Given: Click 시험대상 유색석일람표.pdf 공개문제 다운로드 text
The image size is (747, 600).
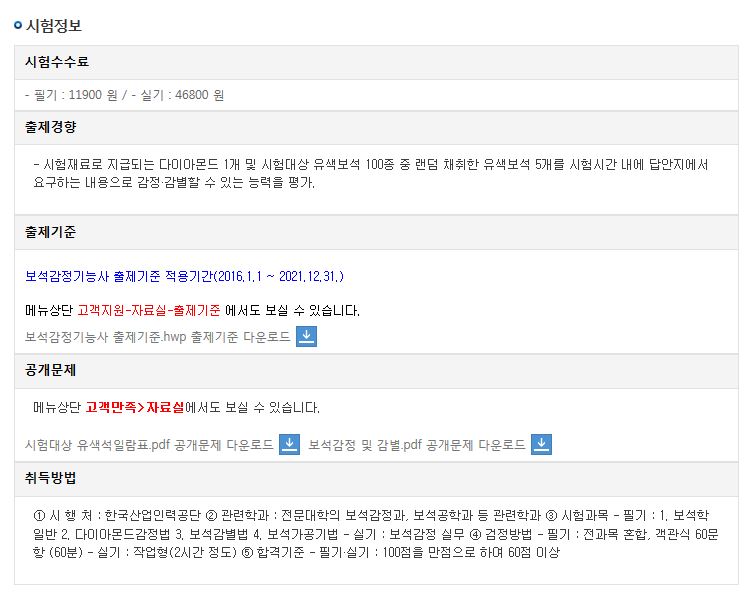Looking at the screenshot, I should coord(149,445).
